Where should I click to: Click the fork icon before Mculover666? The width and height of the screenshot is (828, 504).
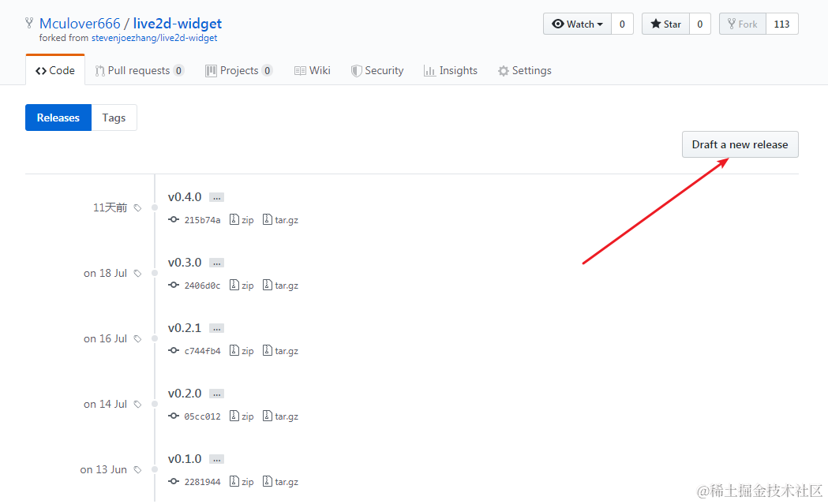click(29, 23)
